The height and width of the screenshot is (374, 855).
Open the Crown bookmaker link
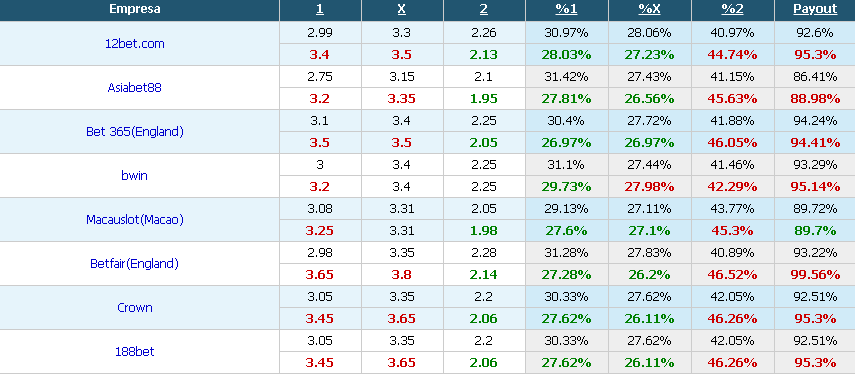(x=135, y=307)
